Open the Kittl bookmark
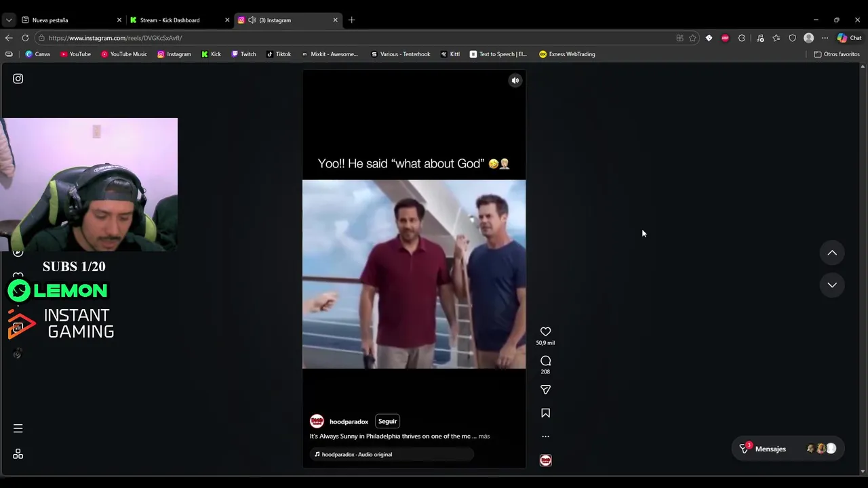 pyautogui.click(x=450, y=54)
